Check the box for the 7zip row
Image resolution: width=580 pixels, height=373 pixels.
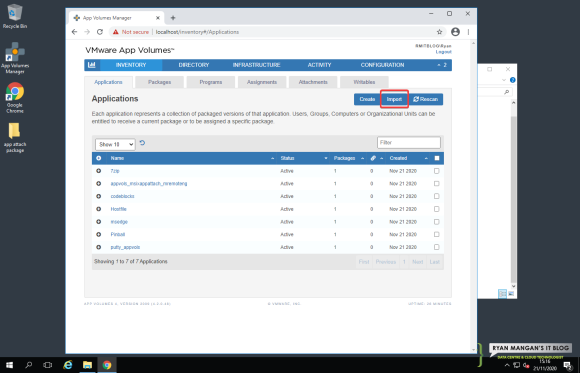pyautogui.click(x=437, y=171)
